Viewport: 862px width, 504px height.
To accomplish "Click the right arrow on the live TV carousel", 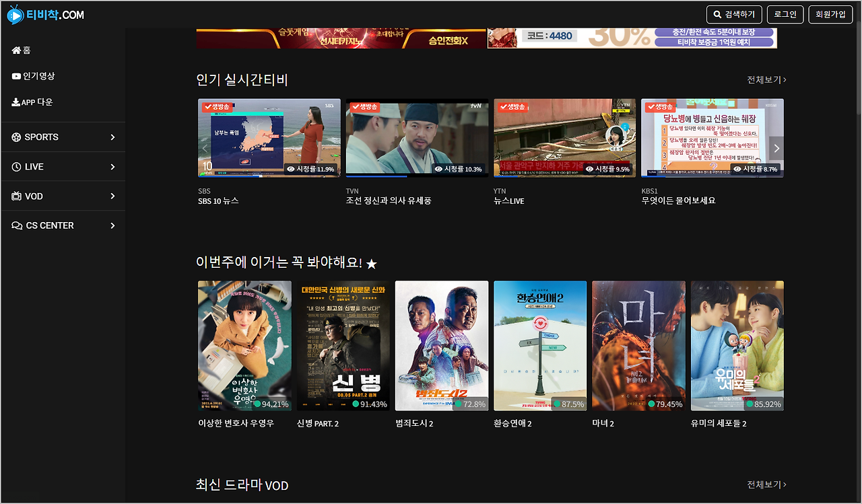I will pyautogui.click(x=776, y=148).
